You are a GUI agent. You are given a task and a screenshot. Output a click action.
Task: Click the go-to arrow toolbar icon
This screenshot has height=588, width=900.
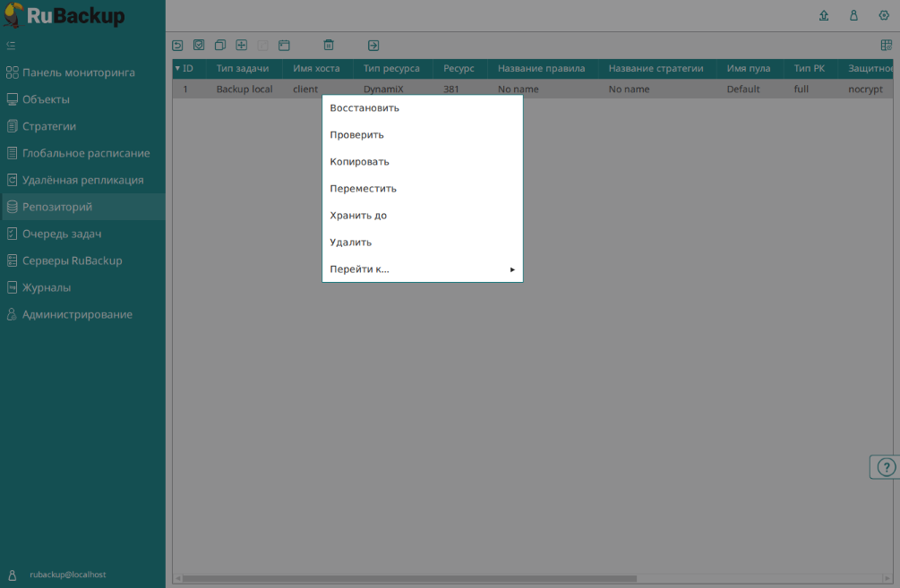[373, 45]
